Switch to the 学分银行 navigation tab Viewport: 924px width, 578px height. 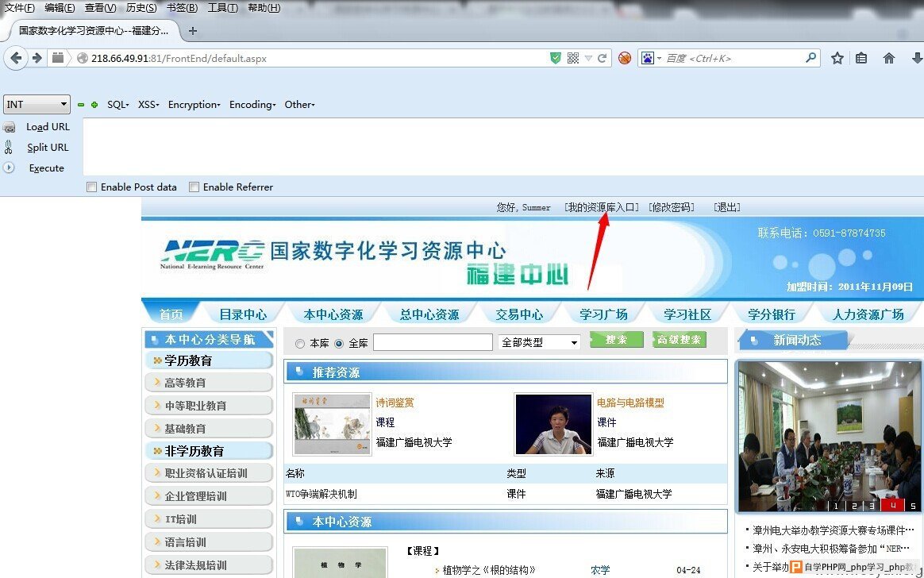tap(772, 314)
